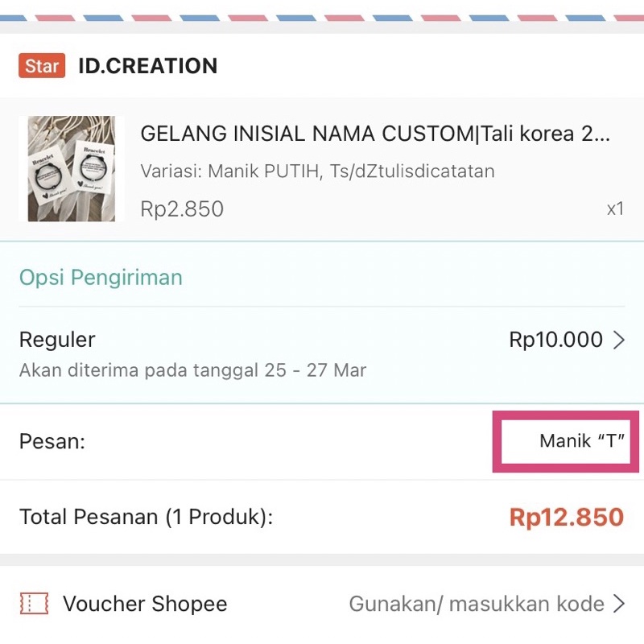Click Total Pesanan (1 Produk) label

[x=146, y=517]
